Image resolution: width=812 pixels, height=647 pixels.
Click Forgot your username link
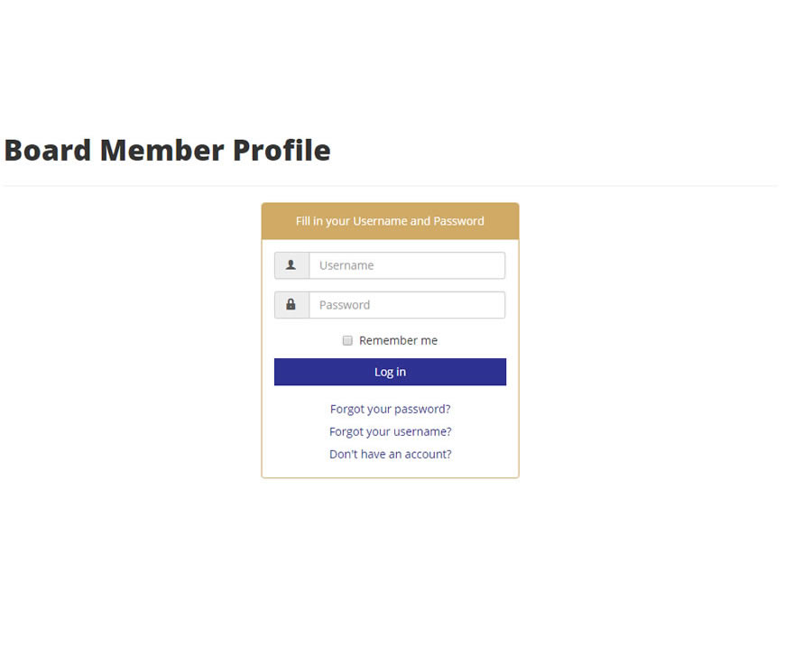(x=390, y=431)
